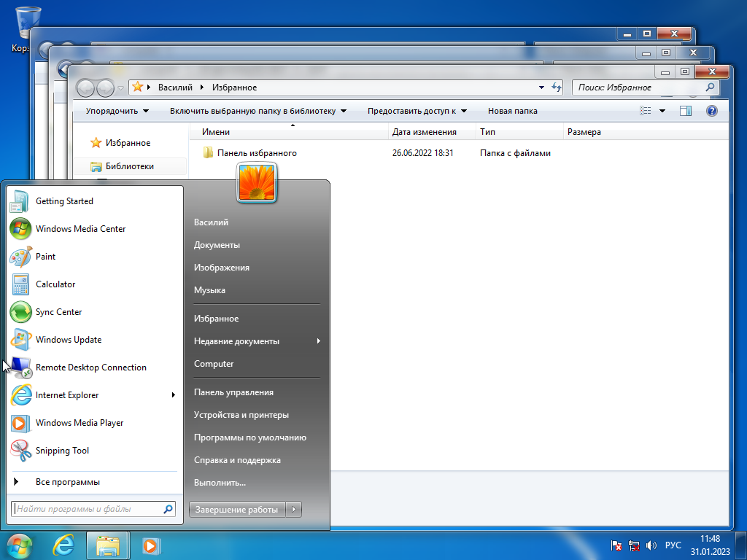Click the Forward arrow button in Explorer
This screenshot has height=560, width=747.
tap(105, 87)
